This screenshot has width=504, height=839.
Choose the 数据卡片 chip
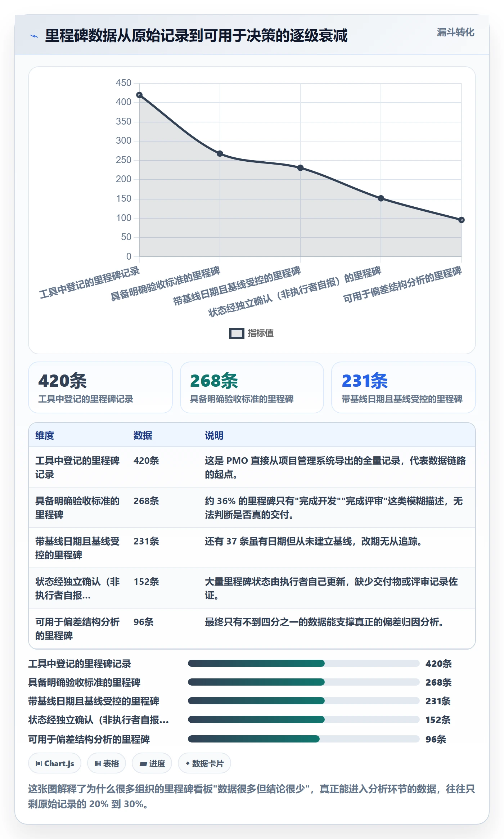coord(204,763)
